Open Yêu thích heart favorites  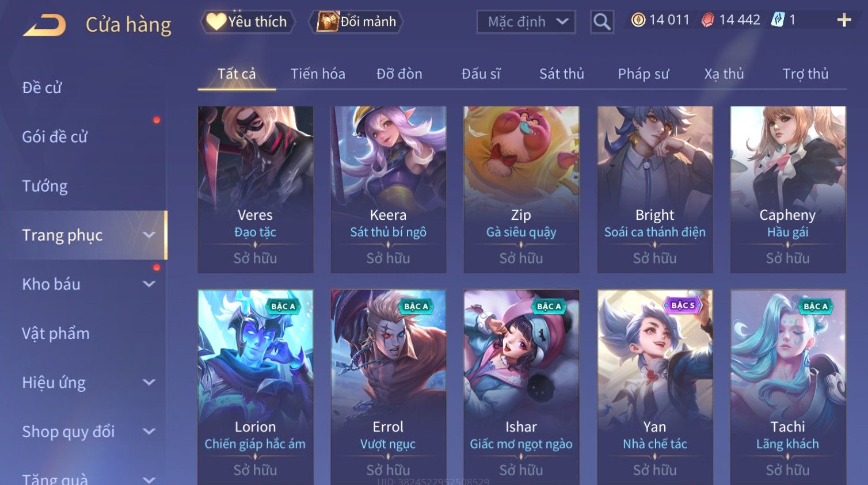click(248, 22)
